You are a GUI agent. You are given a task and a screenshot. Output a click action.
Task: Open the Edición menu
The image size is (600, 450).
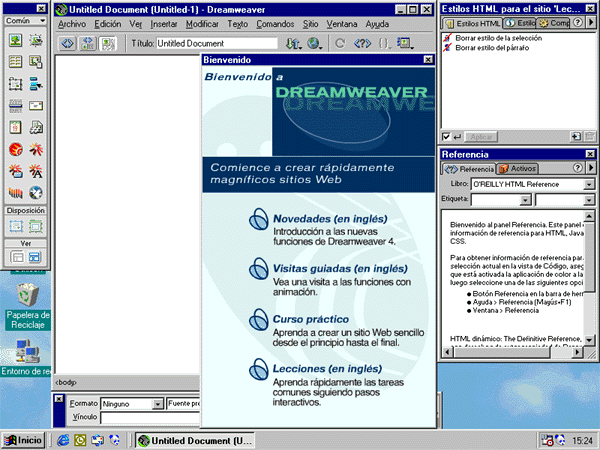(x=108, y=24)
